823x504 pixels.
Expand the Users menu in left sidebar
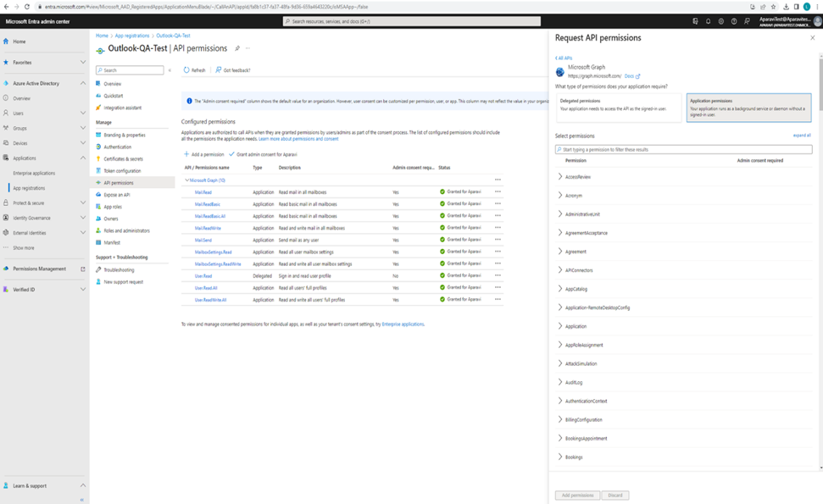(82, 113)
